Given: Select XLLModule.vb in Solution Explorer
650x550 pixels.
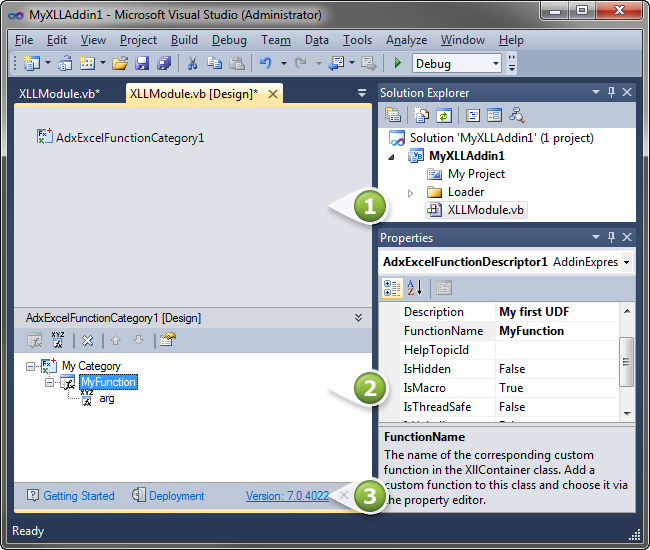Looking at the screenshot, I should pyautogui.click(x=477, y=210).
